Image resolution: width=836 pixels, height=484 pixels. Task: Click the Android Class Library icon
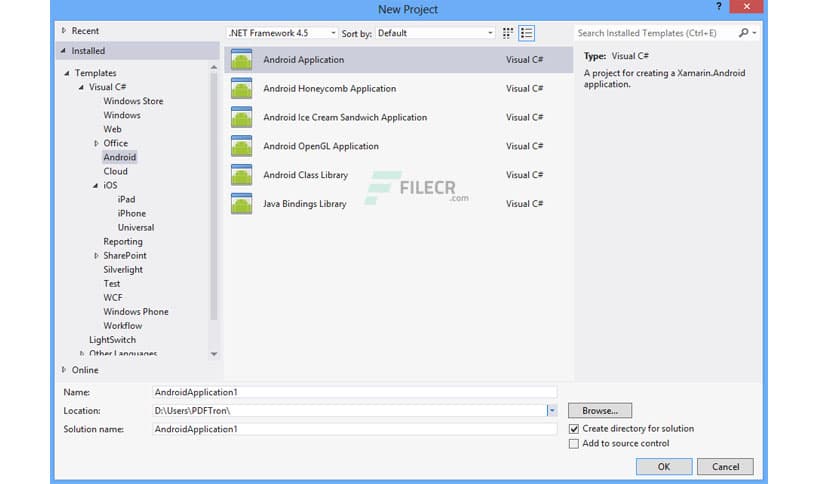coord(242,175)
